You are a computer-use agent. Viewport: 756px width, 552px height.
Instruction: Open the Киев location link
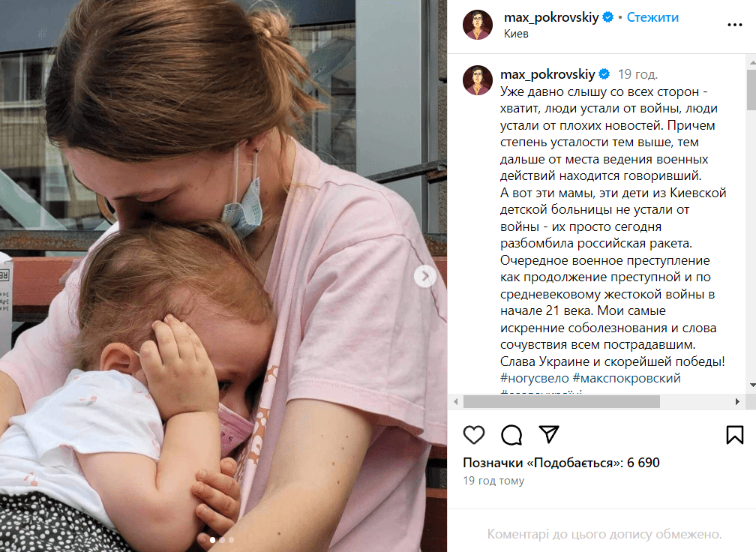click(516, 34)
